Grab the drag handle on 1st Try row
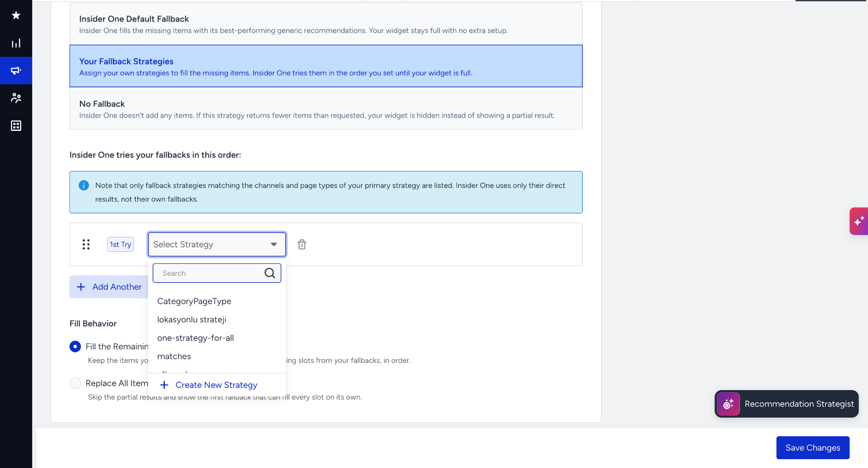 pos(86,244)
